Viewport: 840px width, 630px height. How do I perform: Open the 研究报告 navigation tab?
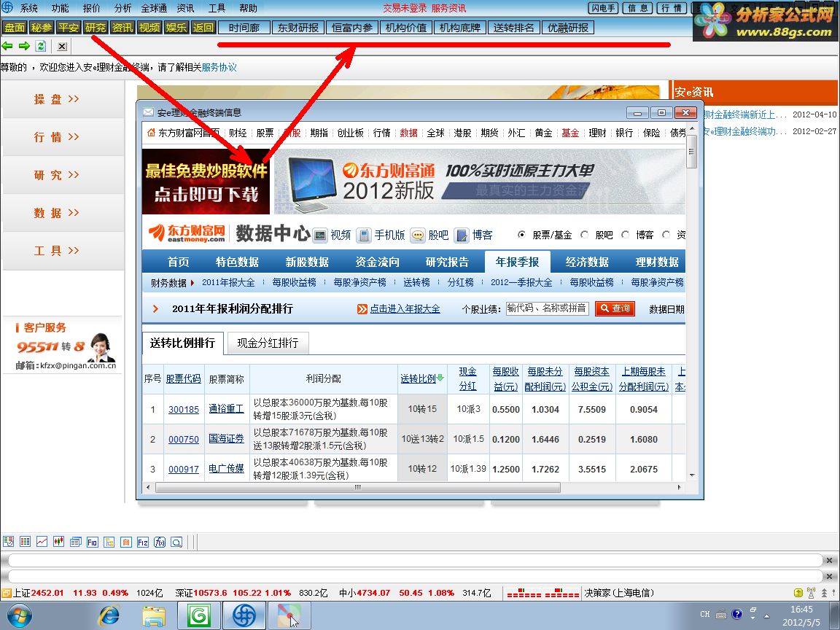click(447, 262)
